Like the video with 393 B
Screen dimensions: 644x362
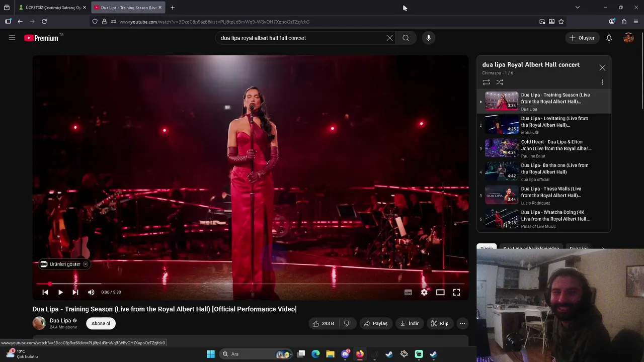(323, 323)
